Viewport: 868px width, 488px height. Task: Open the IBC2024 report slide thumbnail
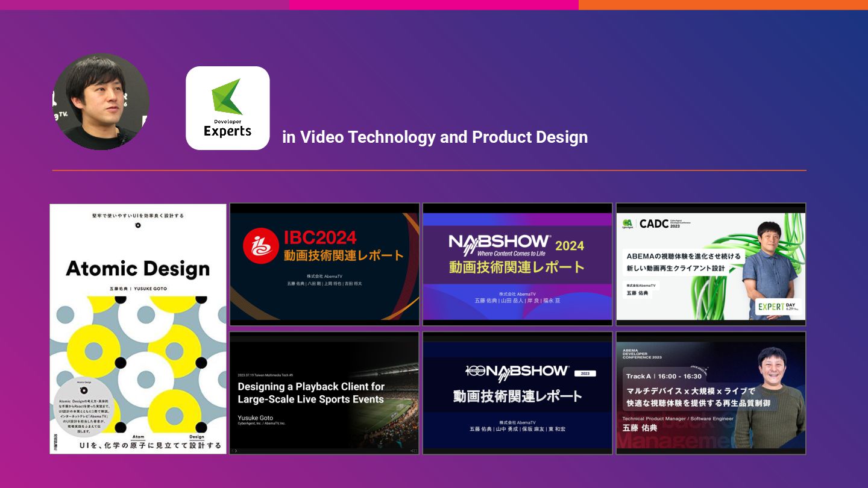tap(325, 264)
